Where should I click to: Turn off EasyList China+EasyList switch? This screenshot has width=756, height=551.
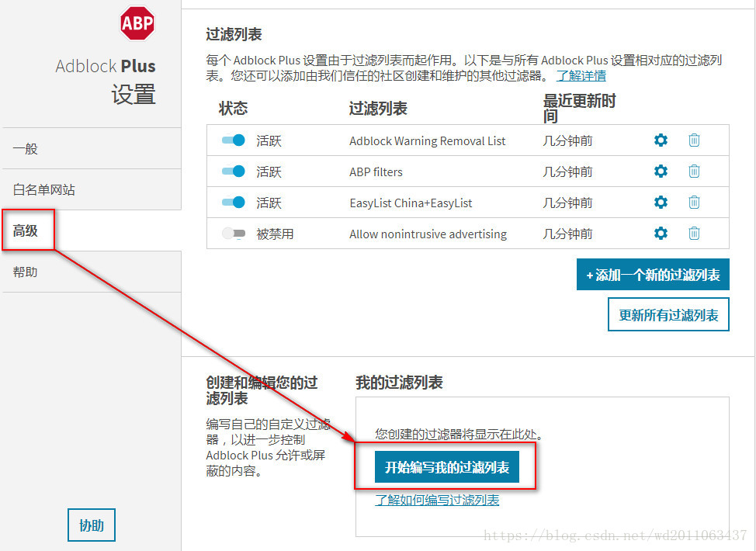(234, 202)
